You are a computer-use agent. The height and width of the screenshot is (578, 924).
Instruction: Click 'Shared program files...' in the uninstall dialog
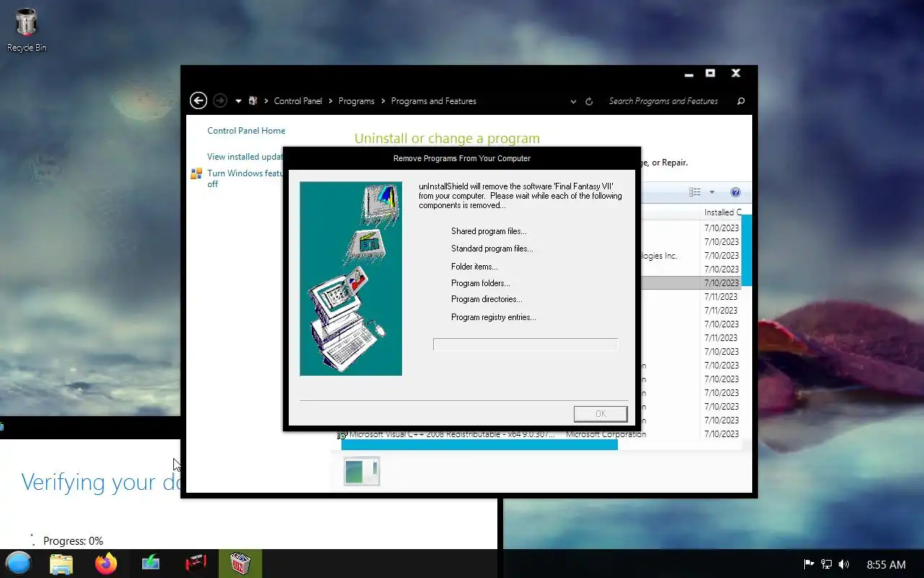pyautogui.click(x=489, y=231)
